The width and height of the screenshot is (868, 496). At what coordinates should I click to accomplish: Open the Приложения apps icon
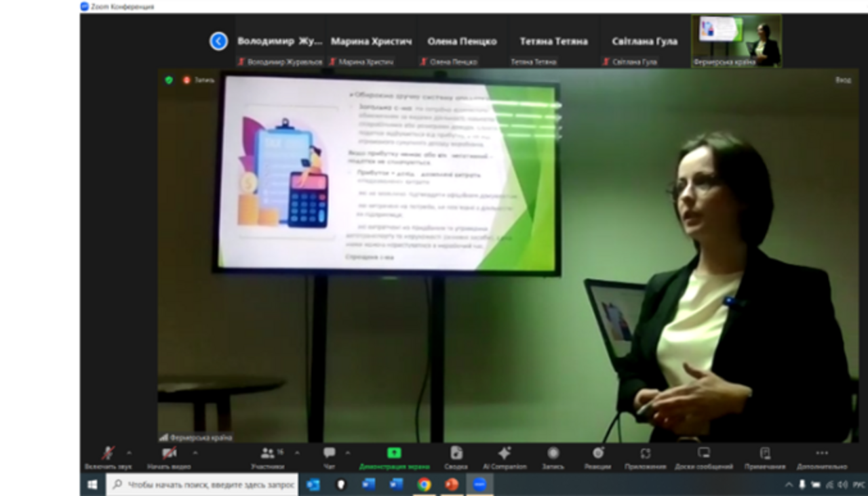[x=646, y=454]
